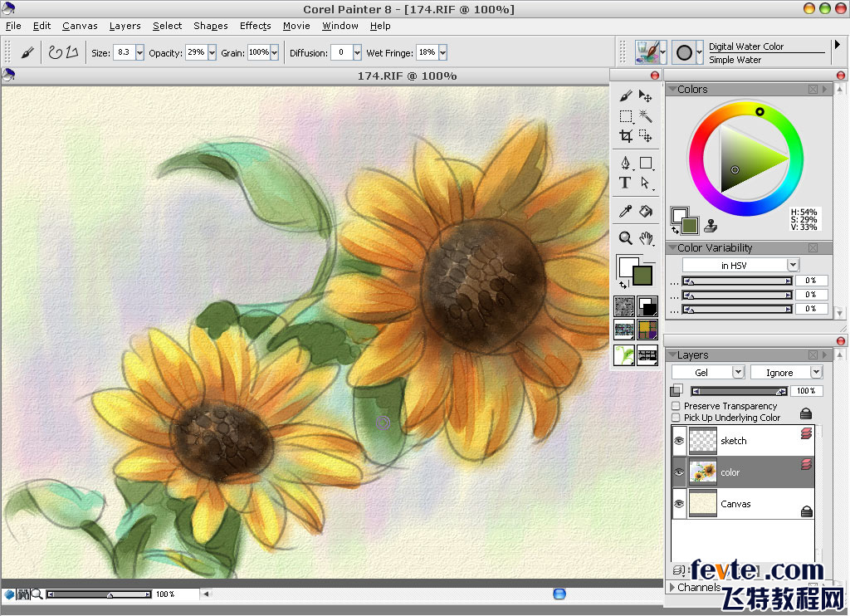Select the Grabber hand tool
This screenshot has width=850, height=616.
[x=647, y=239]
